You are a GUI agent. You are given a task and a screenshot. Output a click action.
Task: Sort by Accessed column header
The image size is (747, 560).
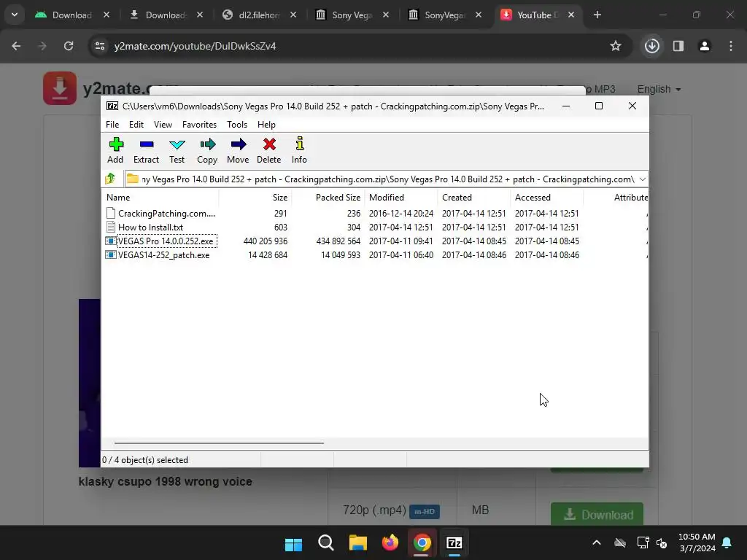tap(547, 197)
